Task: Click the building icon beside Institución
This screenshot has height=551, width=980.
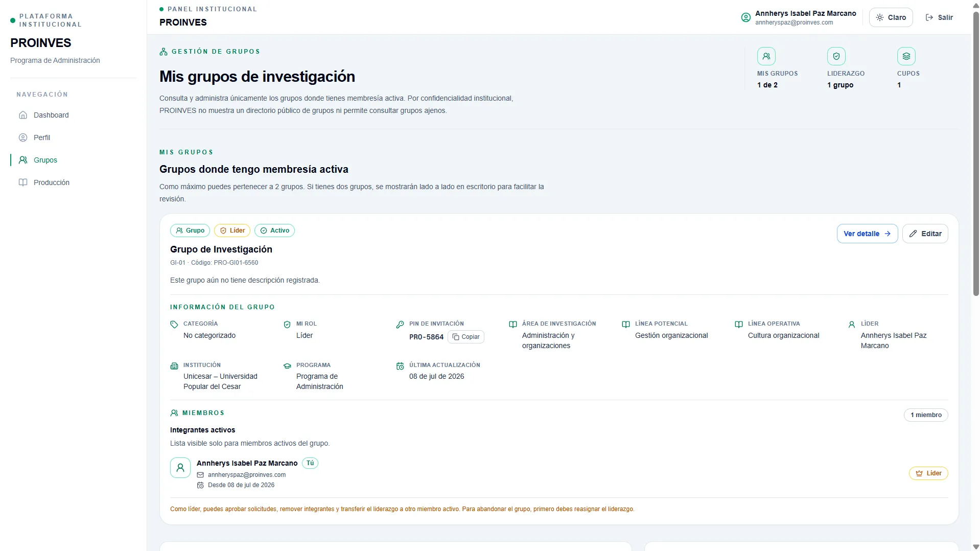Action: coord(174,366)
